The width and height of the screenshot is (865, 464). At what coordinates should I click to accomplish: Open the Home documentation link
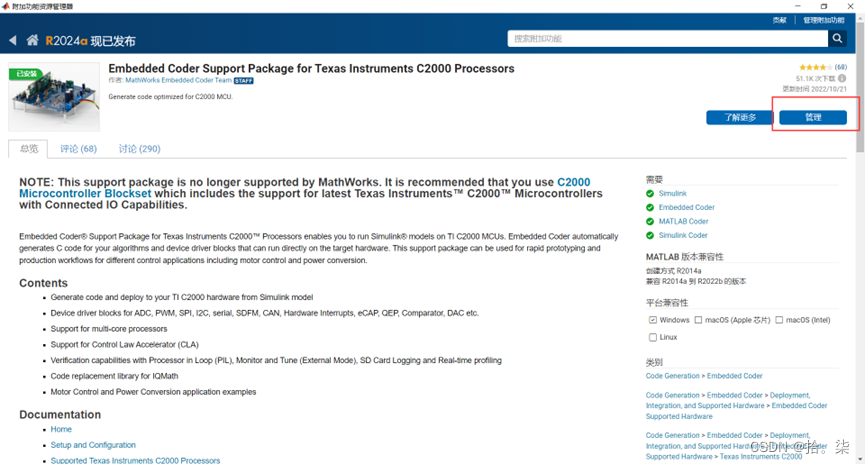[x=61, y=429]
